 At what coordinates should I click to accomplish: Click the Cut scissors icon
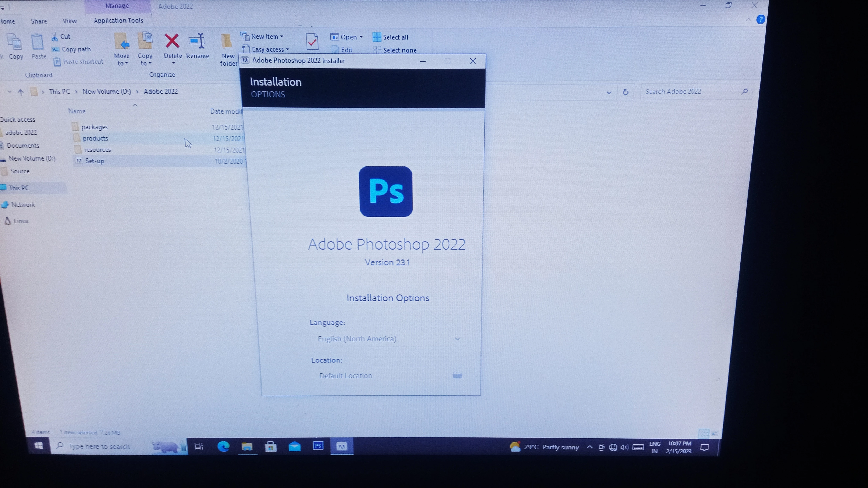tap(55, 37)
